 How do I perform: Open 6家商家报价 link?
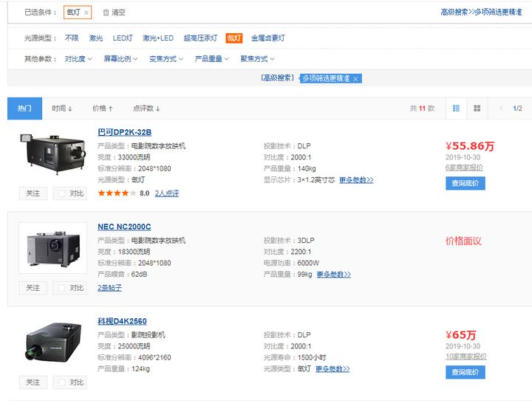coord(464,168)
